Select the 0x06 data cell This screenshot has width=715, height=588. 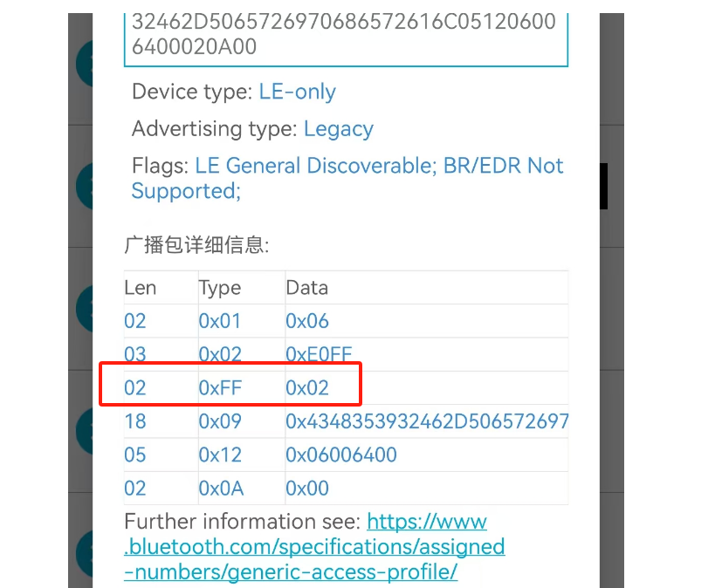[307, 321]
